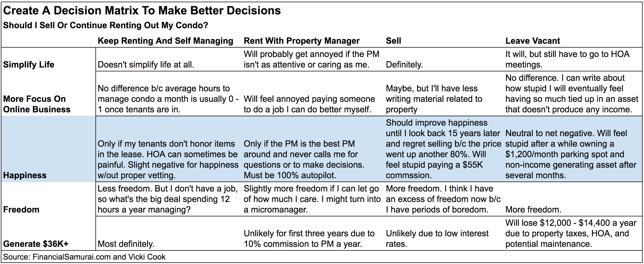Select the 'Rent With Property Manager' column header

301,41
